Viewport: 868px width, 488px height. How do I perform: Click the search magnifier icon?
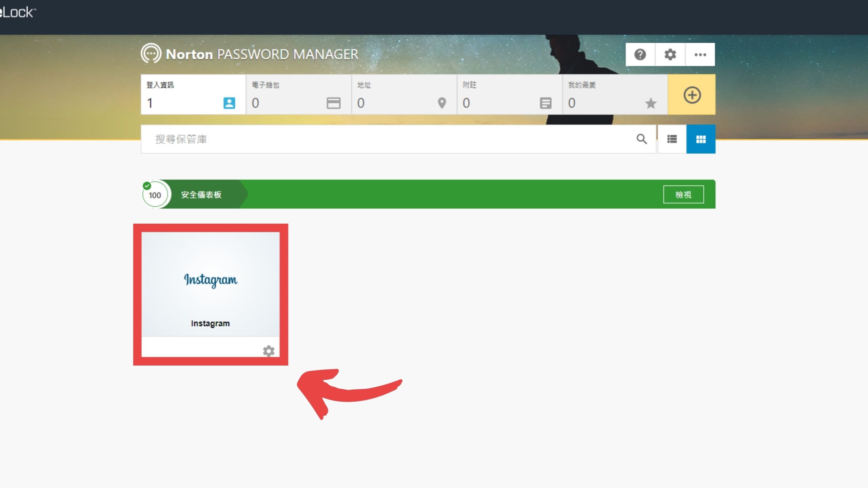[x=642, y=139]
